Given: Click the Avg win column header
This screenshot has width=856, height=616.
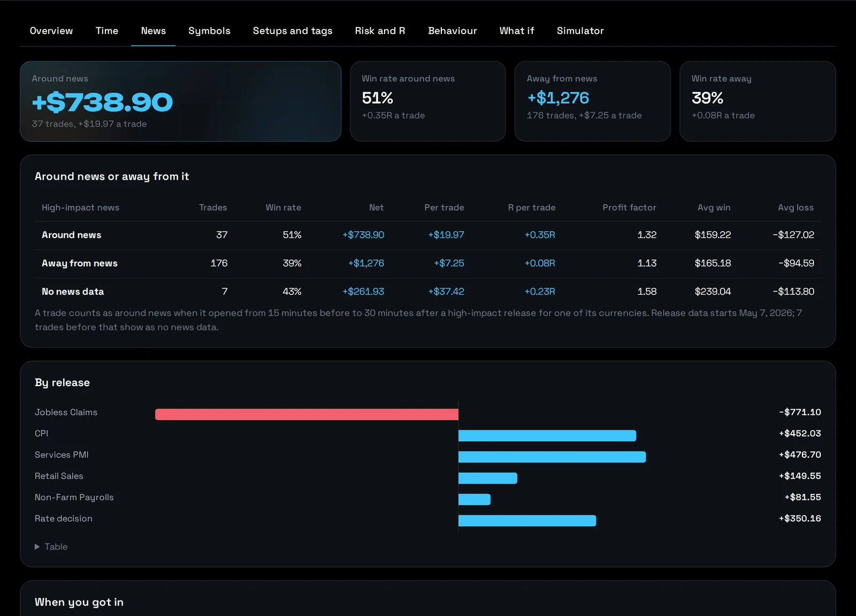Looking at the screenshot, I should 714,207.
